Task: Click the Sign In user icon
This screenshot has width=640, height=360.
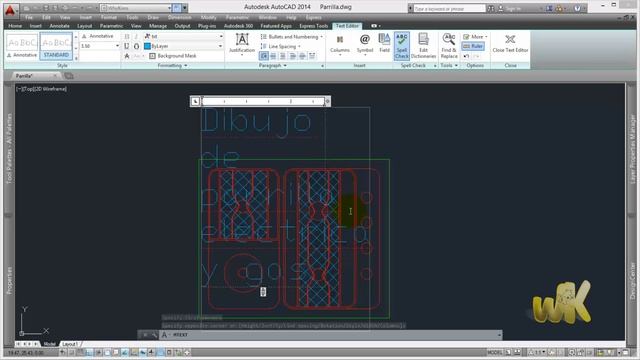Action: click(501, 8)
